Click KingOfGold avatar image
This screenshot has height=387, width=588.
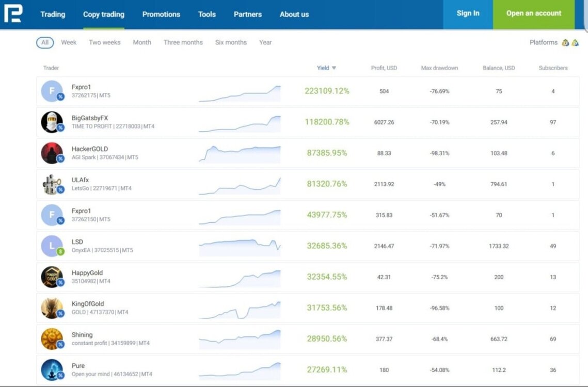pos(52,308)
